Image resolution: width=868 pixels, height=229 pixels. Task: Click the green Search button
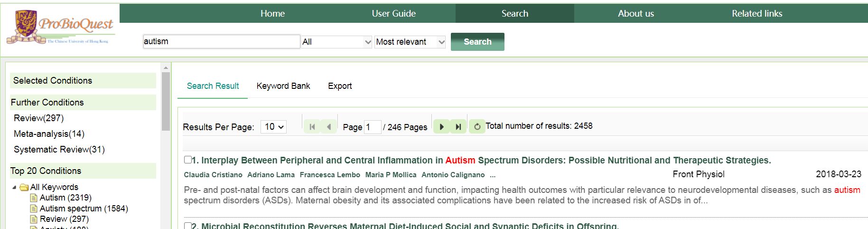point(477,42)
